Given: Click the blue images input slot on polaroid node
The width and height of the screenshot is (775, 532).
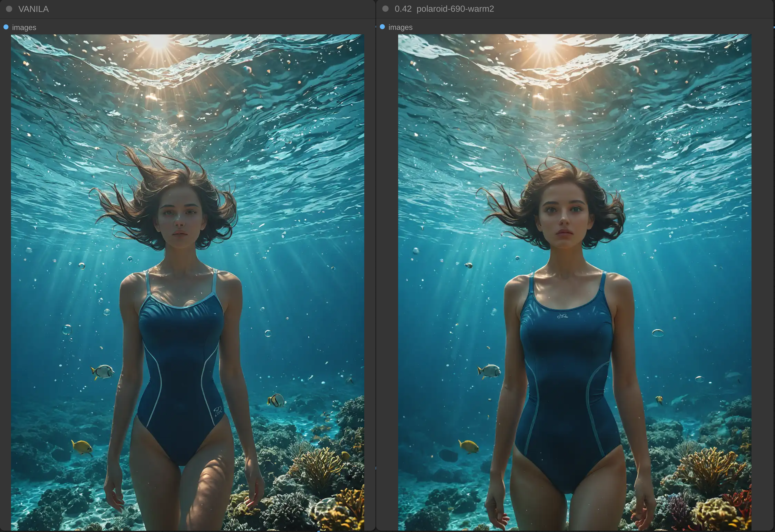Looking at the screenshot, I should [382, 27].
